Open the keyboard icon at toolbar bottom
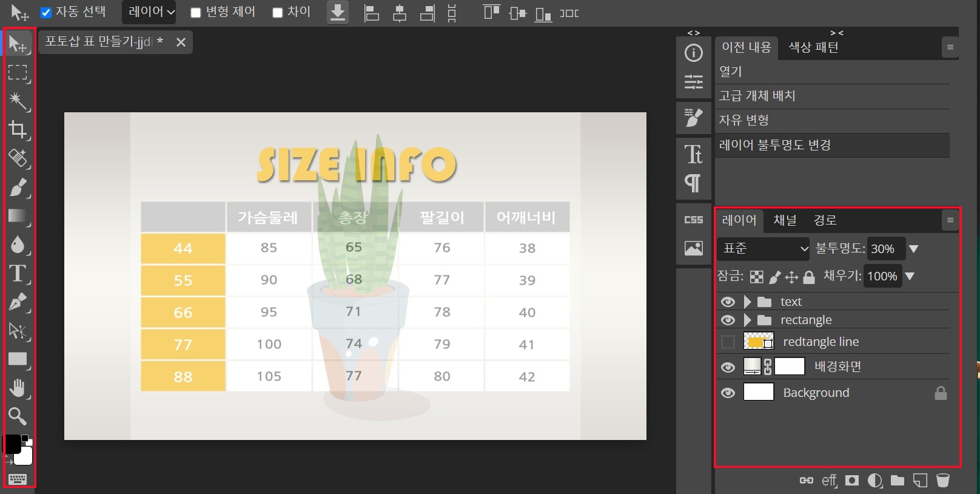 pos(18,479)
